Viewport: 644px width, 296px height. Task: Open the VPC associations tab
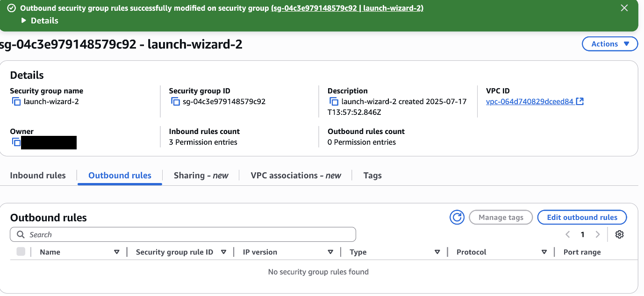[295, 176]
